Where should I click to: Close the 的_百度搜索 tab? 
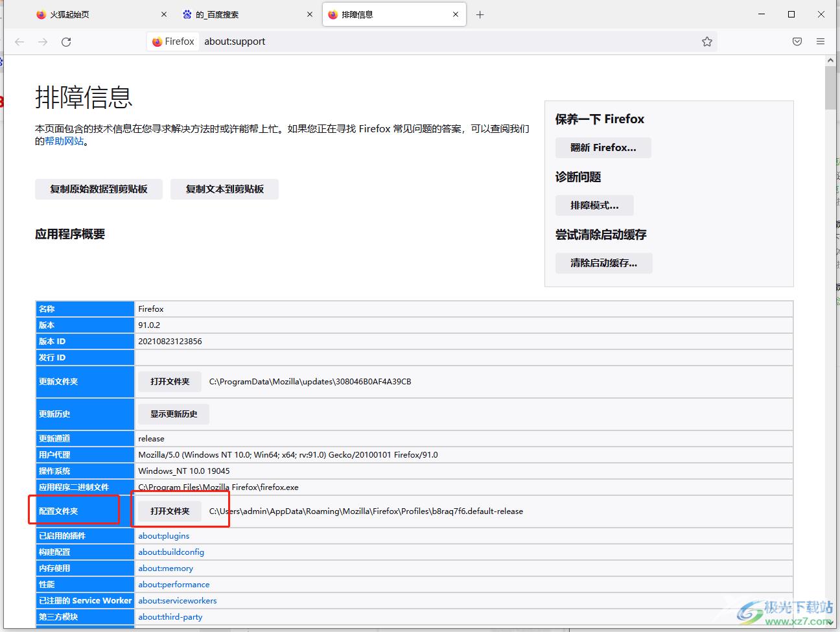click(x=310, y=14)
